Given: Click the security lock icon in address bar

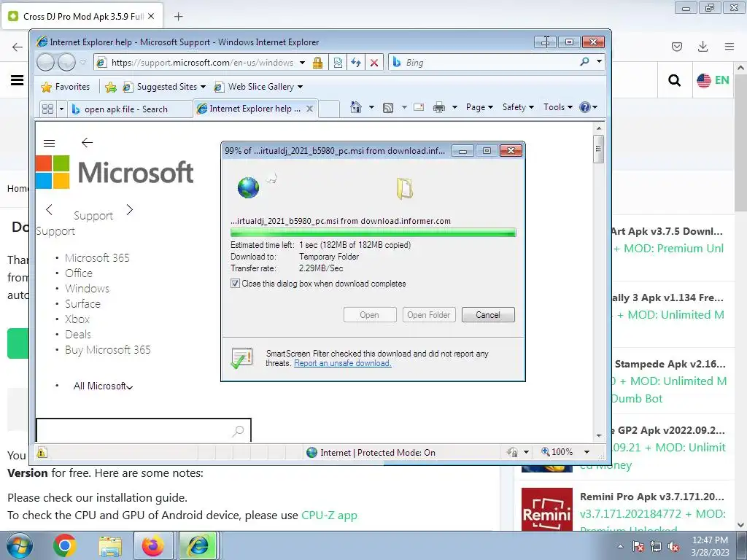Looking at the screenshot, I should (318, 63).
